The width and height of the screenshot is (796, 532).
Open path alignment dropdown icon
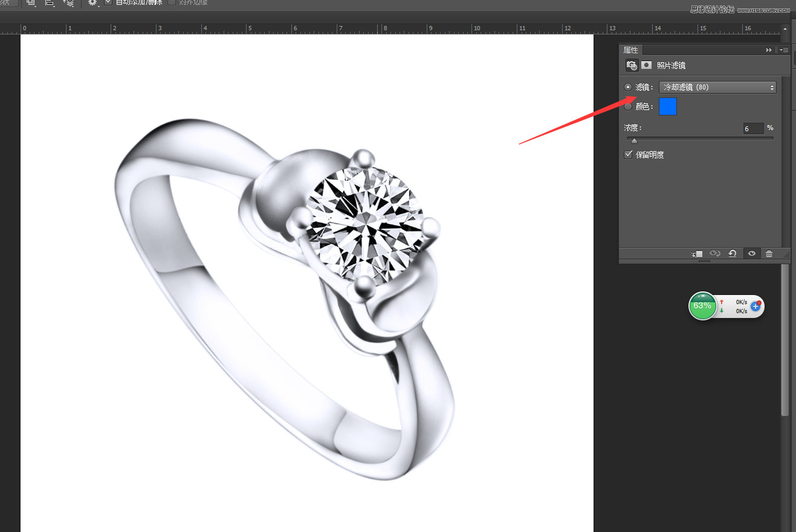click(x=50, y=2)
